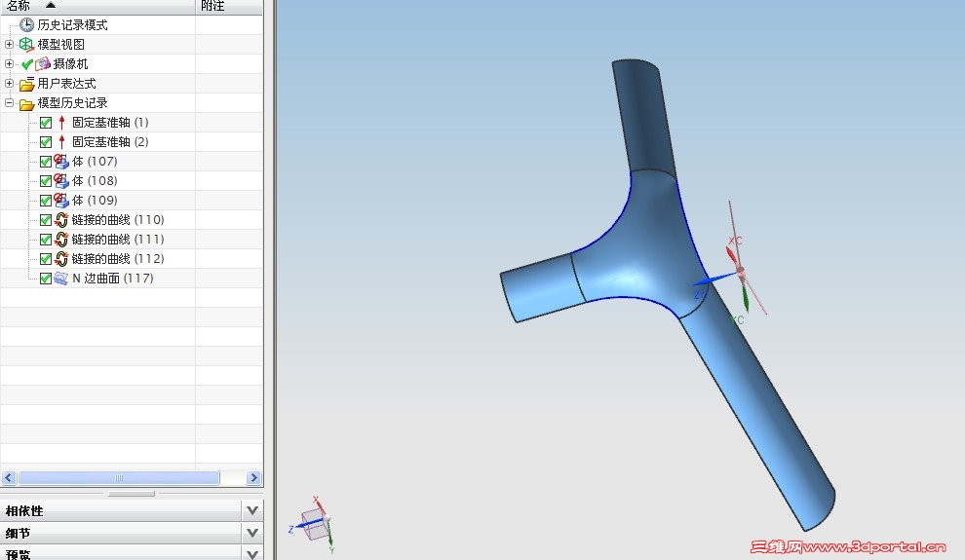Sort by the 名称 column header

[x=97, y=6]
